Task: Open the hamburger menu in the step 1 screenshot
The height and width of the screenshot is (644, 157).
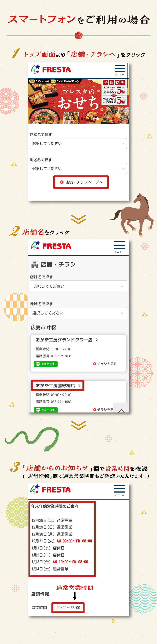Action: point(119,69)
